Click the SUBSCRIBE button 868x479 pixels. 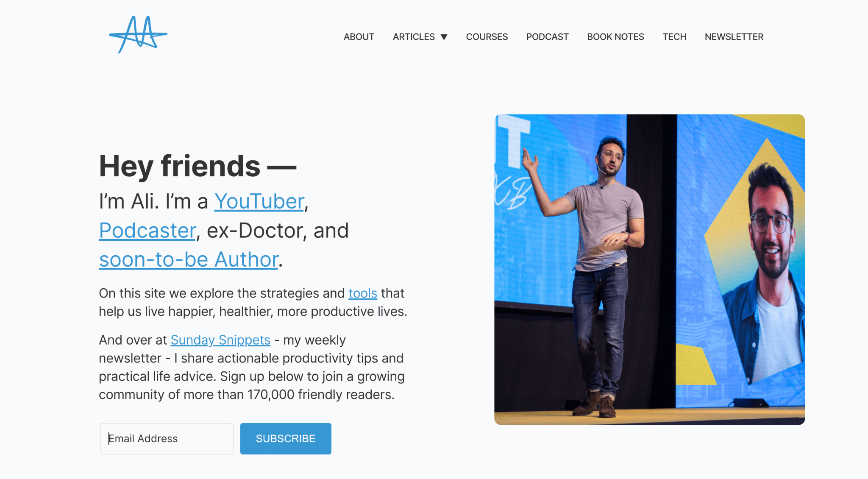(285, 438)
